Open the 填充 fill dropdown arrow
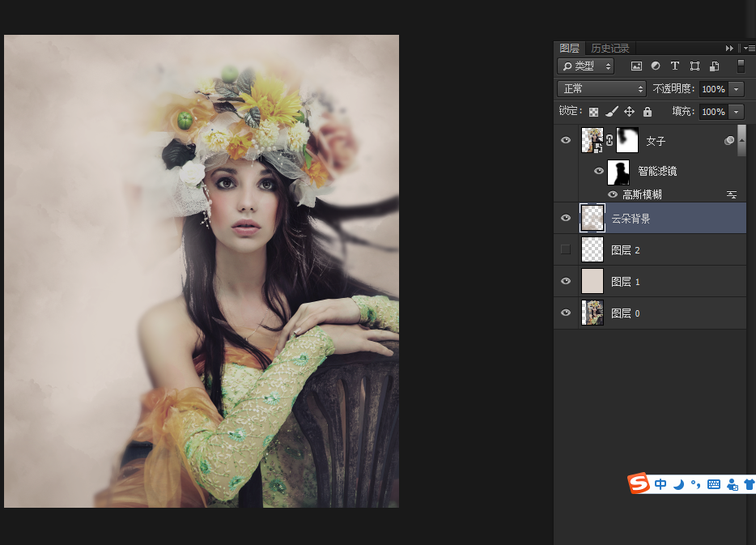This screenshot has height=545, width=756. (x=737, y=112)
